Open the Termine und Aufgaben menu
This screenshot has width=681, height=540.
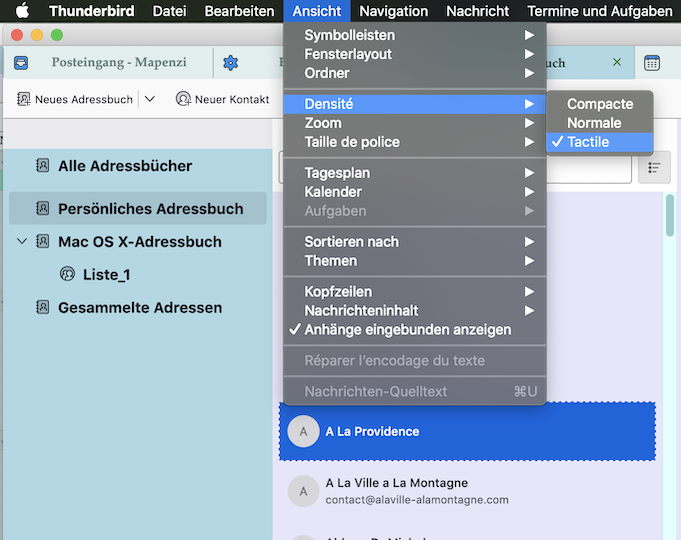(600, 11)
